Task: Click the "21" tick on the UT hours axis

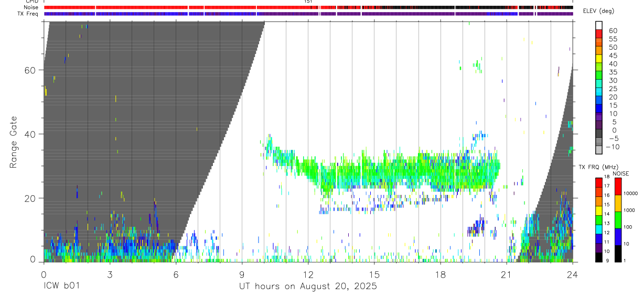Action: [x=506, y=274]
